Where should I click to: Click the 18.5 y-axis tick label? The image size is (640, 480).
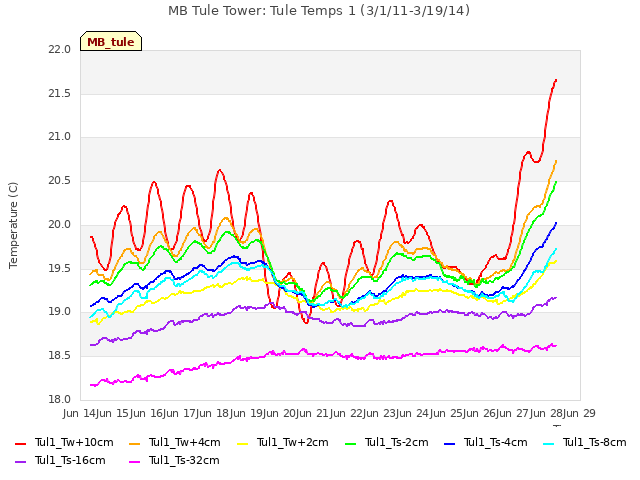[60, 356]
